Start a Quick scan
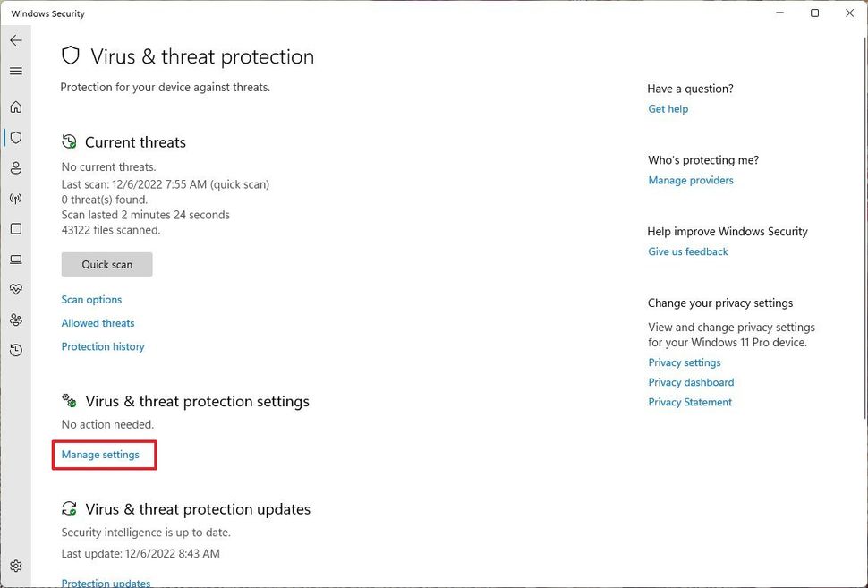 click(106, 264)
